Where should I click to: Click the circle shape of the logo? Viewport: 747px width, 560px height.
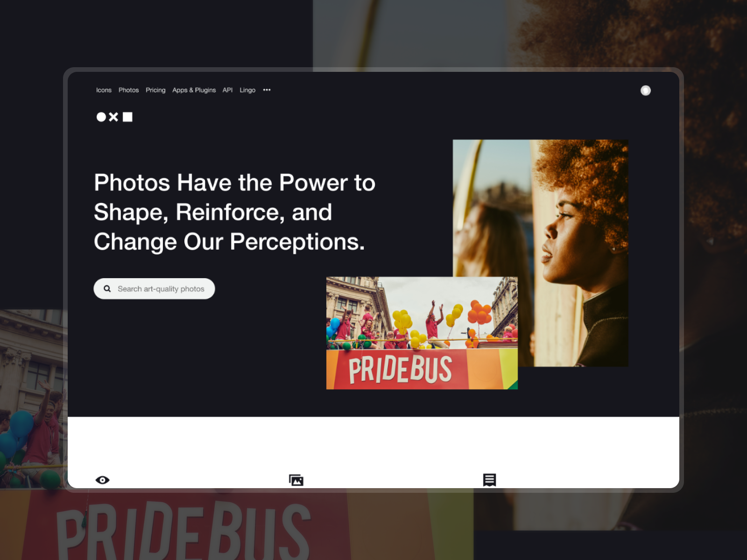[101, 117]
